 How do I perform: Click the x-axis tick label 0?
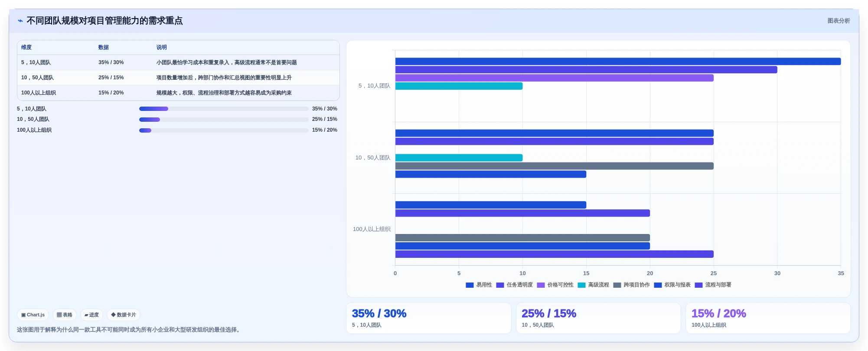pos(395,273)
